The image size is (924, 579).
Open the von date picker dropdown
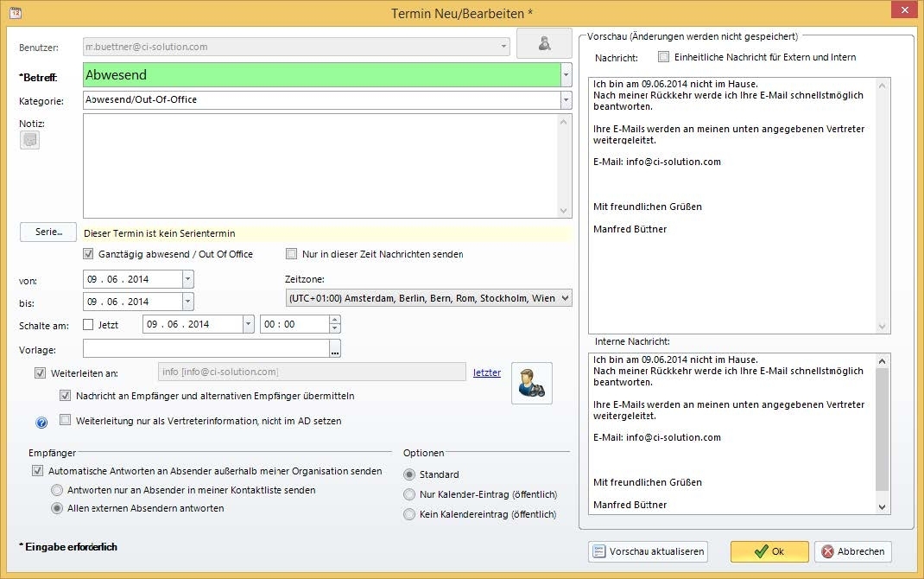pyautogui.click(x=187, y=279)
